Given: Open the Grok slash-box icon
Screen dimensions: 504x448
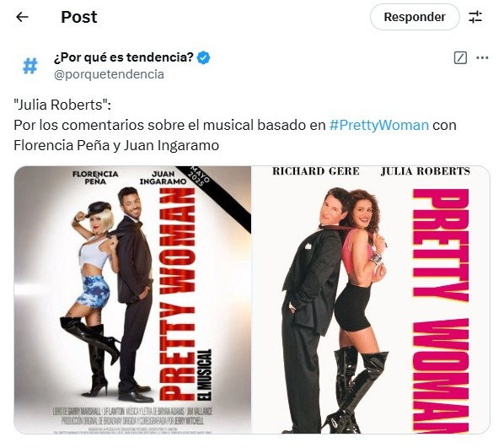Looking at the screenshot, I should 460,58.
